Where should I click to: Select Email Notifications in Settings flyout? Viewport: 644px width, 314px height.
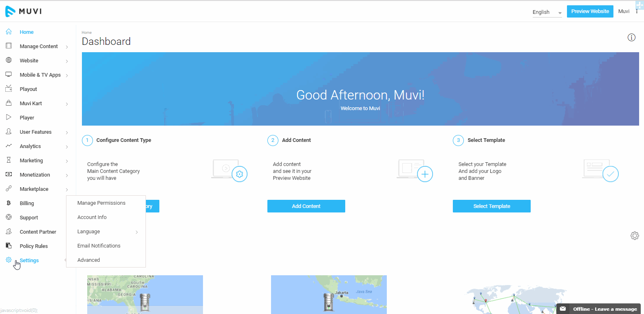pos(99,245)
